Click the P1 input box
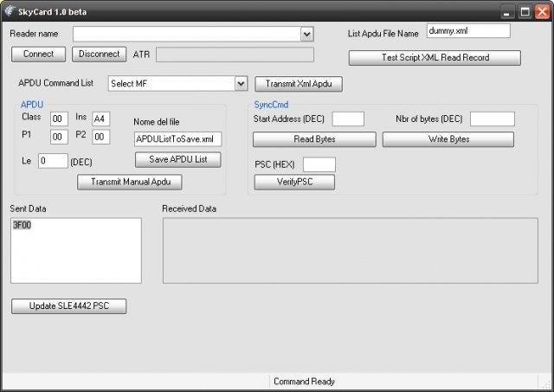 pyautogui.click(x=59, y=137)
